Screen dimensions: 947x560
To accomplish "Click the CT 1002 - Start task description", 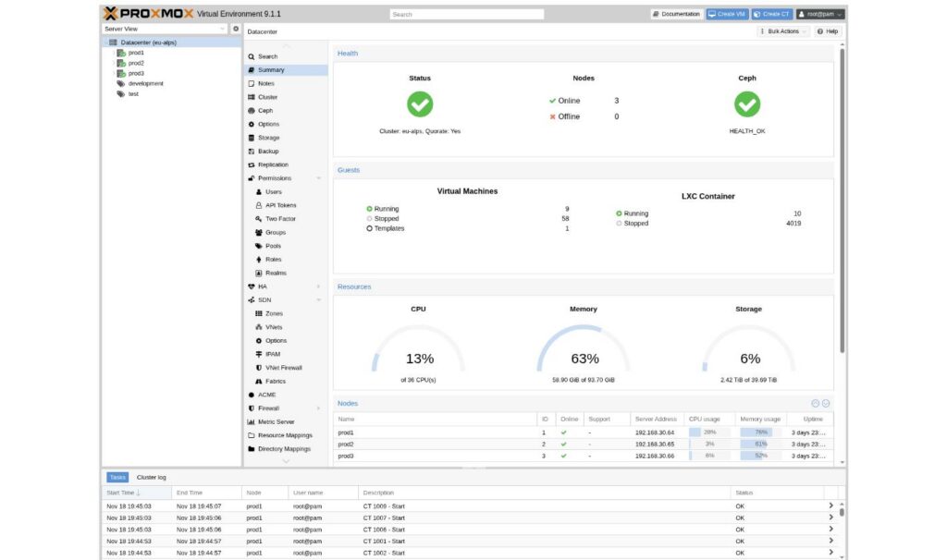I will (x=384, y=554).
